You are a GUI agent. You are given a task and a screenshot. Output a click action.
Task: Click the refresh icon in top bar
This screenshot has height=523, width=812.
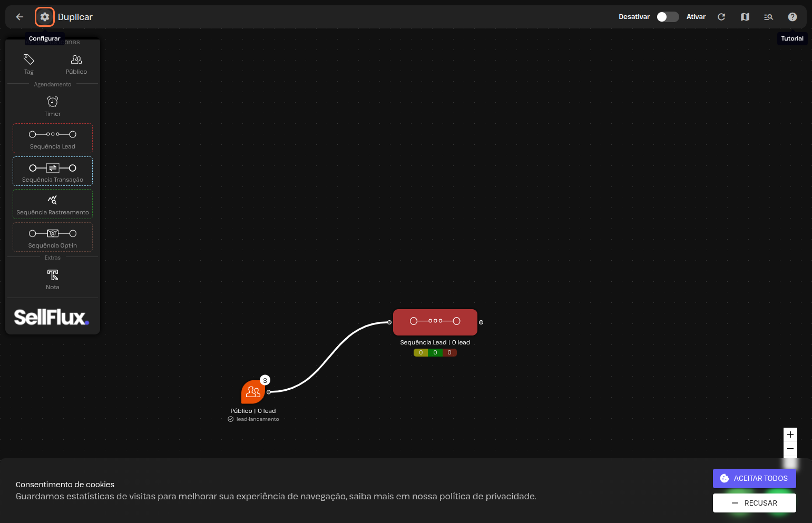coord(721,17)
